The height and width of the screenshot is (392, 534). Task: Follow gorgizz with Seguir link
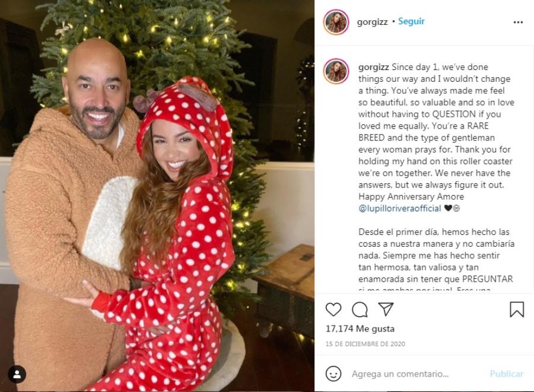coord(411,21)
